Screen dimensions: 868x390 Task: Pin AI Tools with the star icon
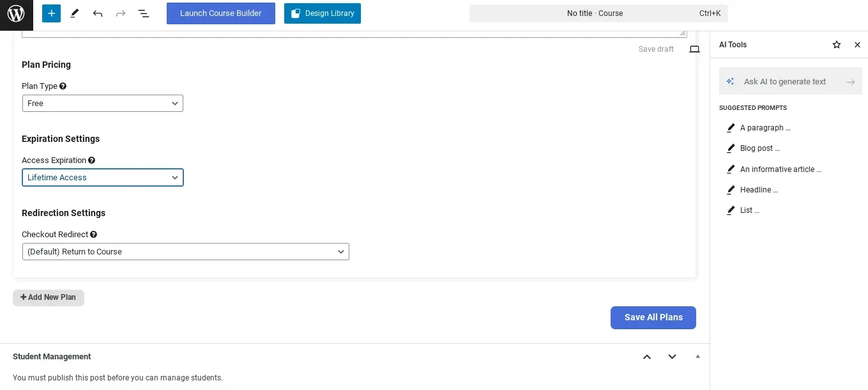837,45
